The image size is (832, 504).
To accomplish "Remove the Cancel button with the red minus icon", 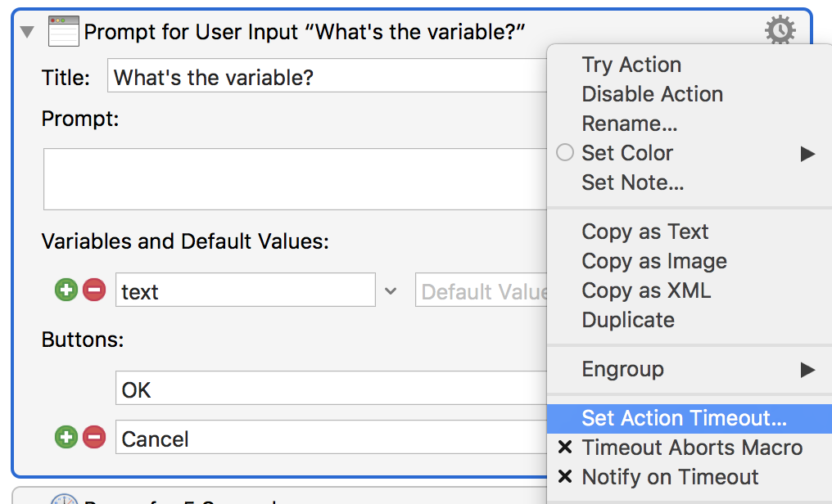I will (x=94, y=437).
